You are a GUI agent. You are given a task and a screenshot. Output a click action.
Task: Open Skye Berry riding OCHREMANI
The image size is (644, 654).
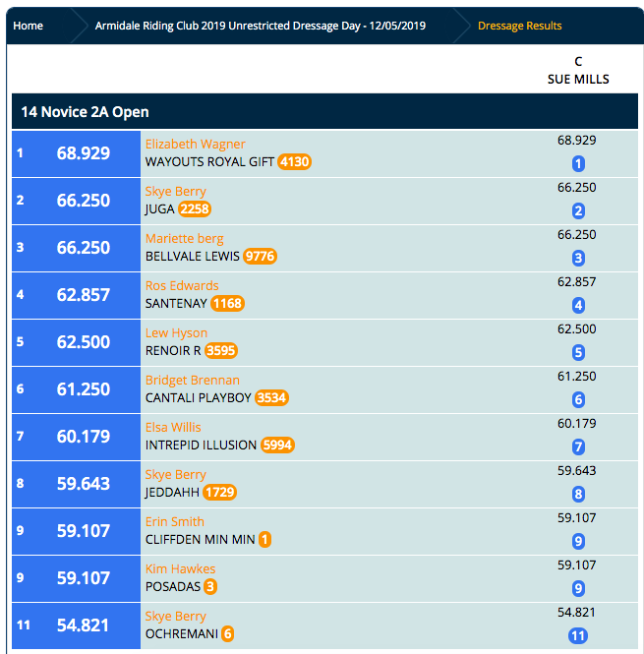(x=176, y=616)
